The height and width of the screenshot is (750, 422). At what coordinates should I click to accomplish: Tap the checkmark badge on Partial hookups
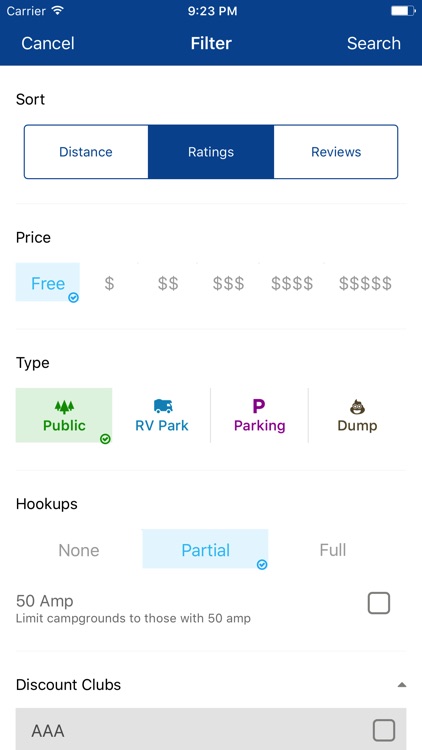point(262,565)
